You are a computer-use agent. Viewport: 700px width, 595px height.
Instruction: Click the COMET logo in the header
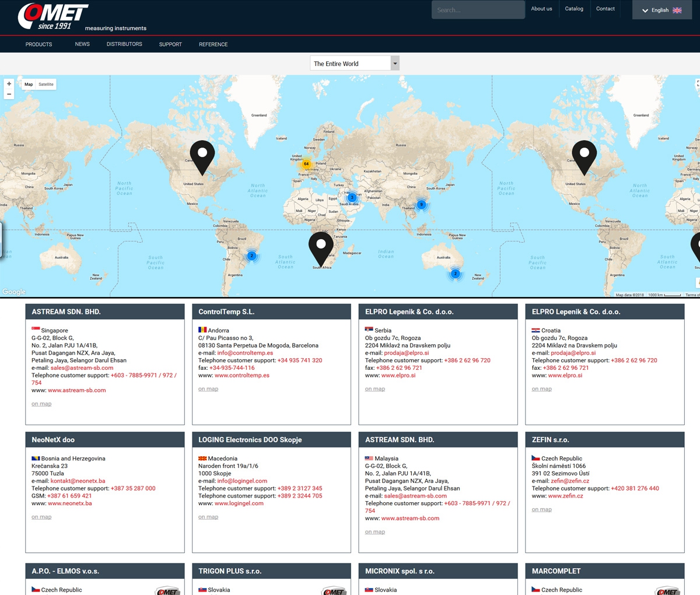click(54, 16)
